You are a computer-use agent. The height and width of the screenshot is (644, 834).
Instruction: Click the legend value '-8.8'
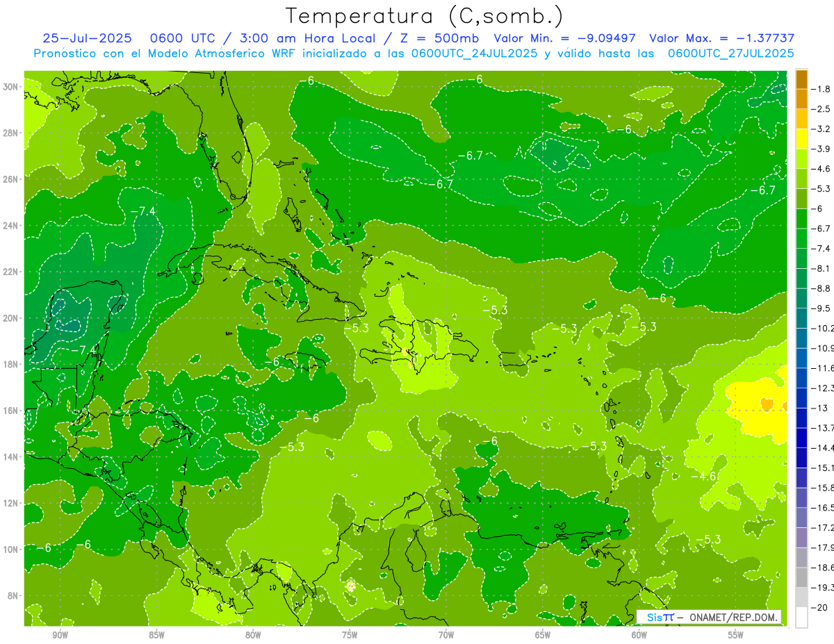(x=821, y=288)
